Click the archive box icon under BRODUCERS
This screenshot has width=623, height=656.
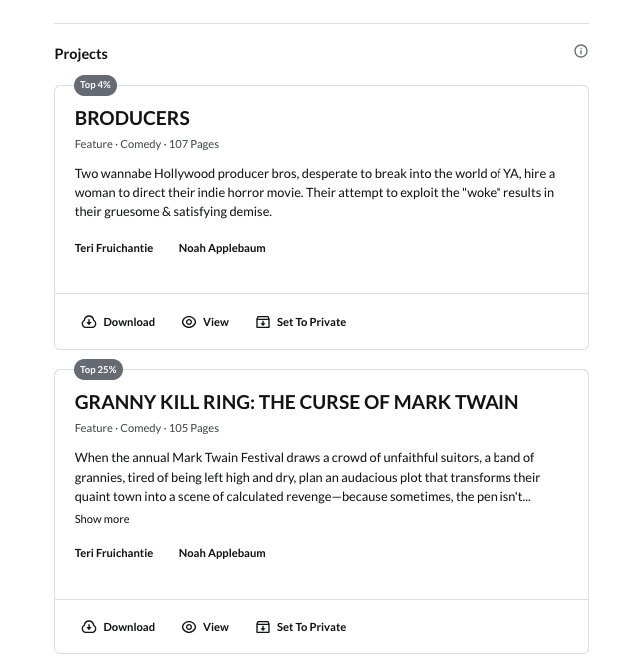click(x=263, y=322)
